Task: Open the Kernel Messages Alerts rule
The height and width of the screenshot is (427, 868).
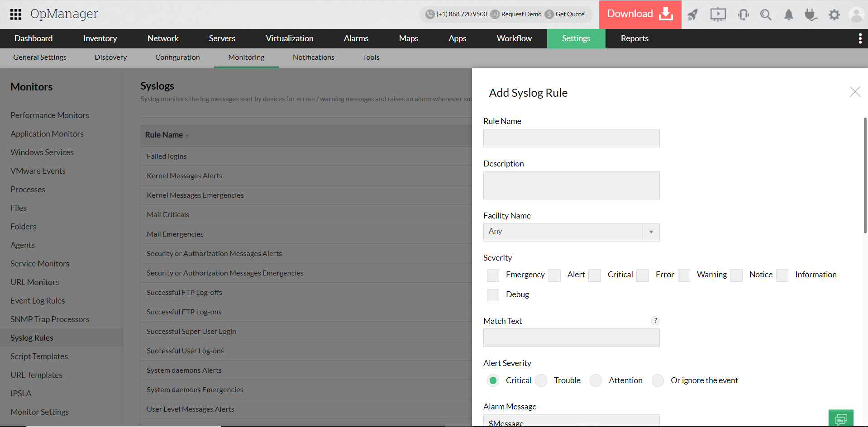Action: pos(184,176)
